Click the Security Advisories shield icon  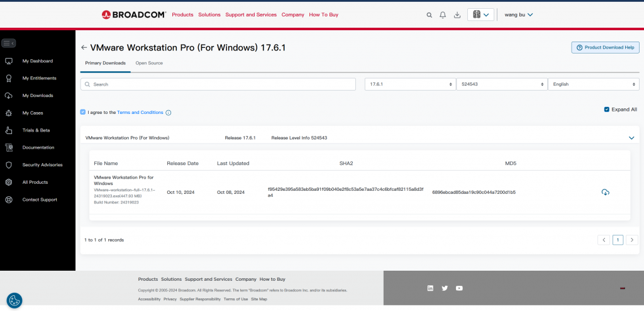[x=8, y=165]
